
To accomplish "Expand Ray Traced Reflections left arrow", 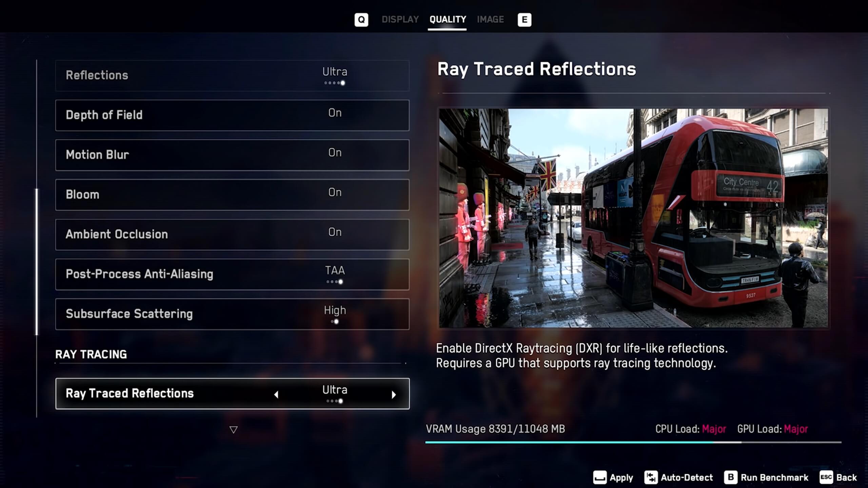I will tap(277, 394).
